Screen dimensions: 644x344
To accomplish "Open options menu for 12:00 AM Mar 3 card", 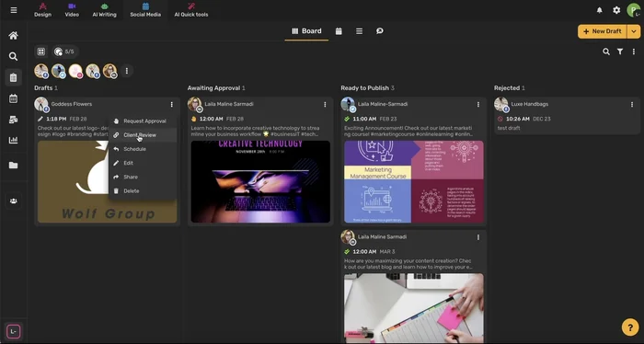I will 478,237.
